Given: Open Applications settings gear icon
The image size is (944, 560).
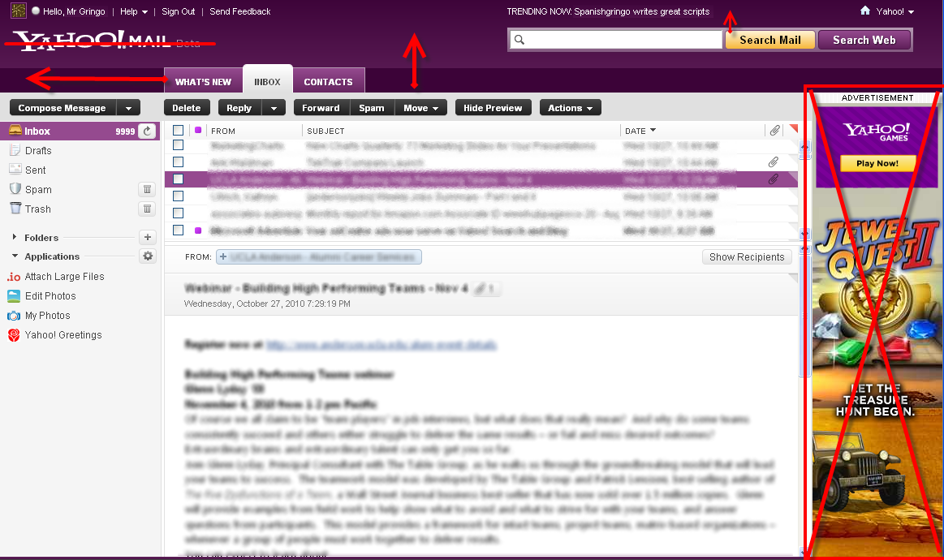Looking at the screenshot, I should point(148,256).
